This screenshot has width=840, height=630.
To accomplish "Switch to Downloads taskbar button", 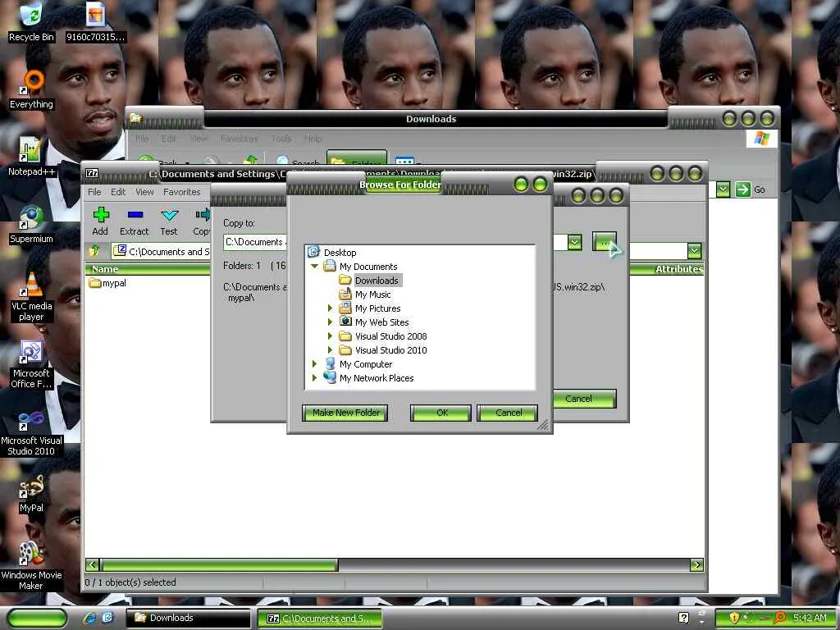I will (x=188, y=618).
